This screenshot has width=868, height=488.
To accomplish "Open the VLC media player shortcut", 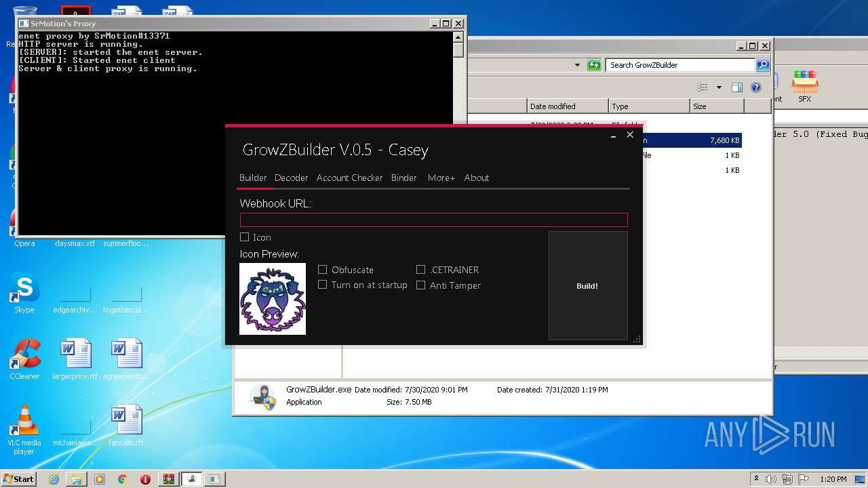I will point(24,430).
